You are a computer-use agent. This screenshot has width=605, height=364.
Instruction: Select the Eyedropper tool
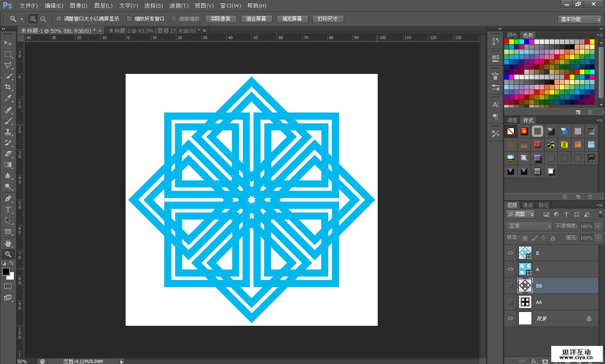tap(8, 98)
